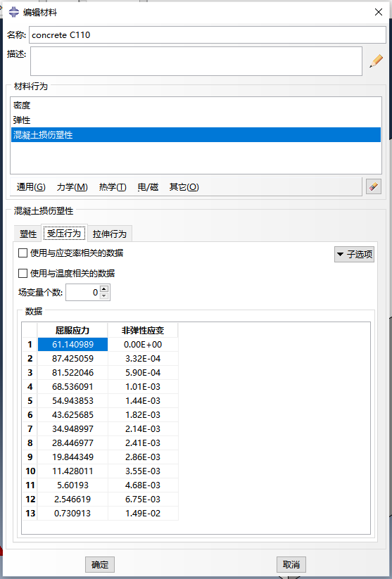Select the cell with 3.32E-04
The image size is (392, 579).
[x=143, y=359]
